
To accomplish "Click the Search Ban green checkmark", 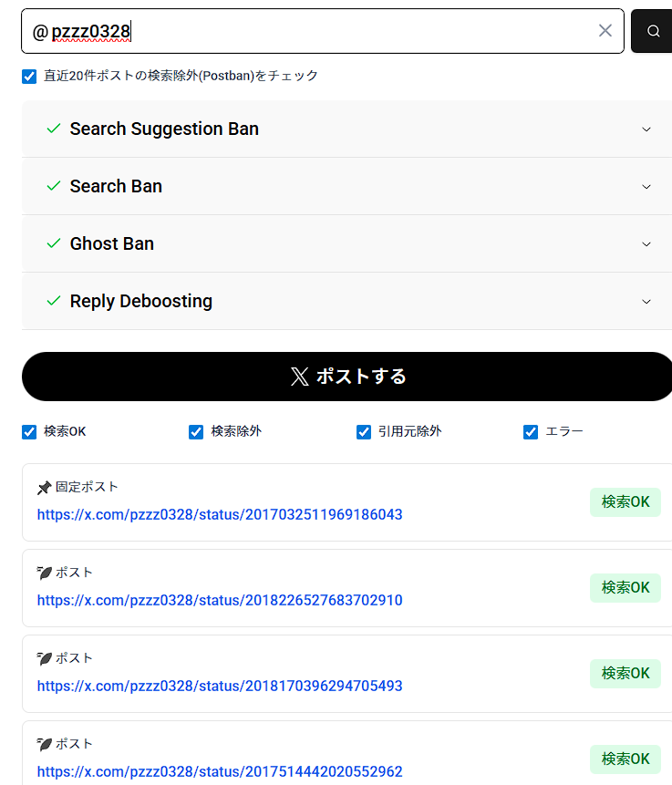I will pos(54,186).
